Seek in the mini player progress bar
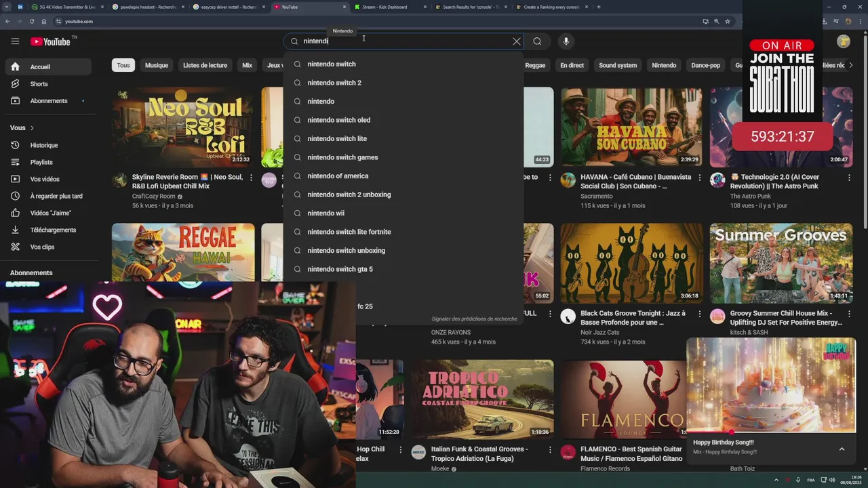868x488 pixels. [x=771, y=432]
